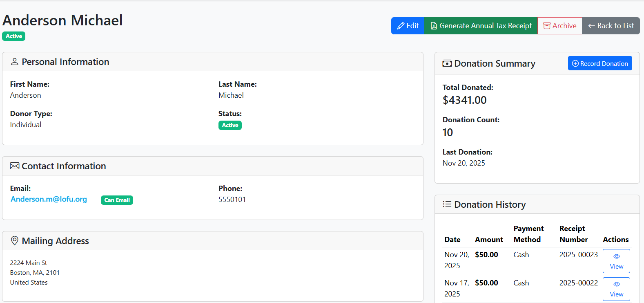Go Back to List

pos(611,26)
